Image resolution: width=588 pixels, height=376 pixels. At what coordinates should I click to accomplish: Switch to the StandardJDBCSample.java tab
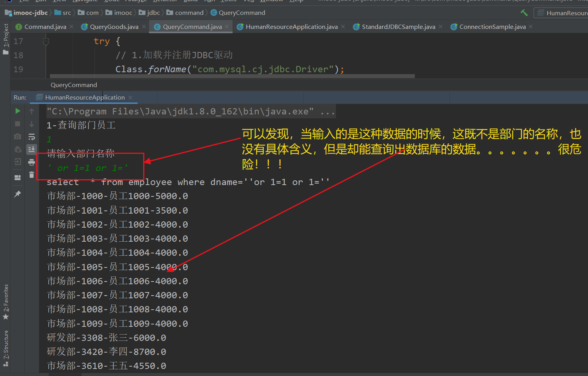pyautogui.click(x=398, y=27)
